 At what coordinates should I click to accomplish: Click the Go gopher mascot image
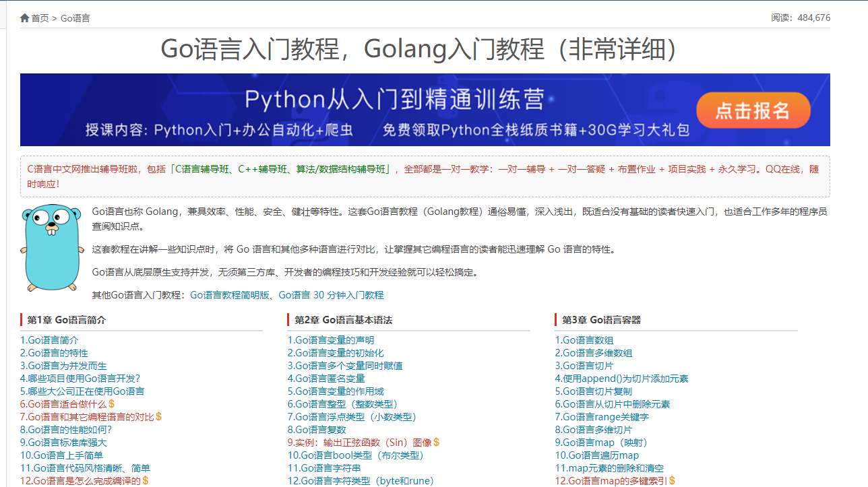click(x=51, y=248)
